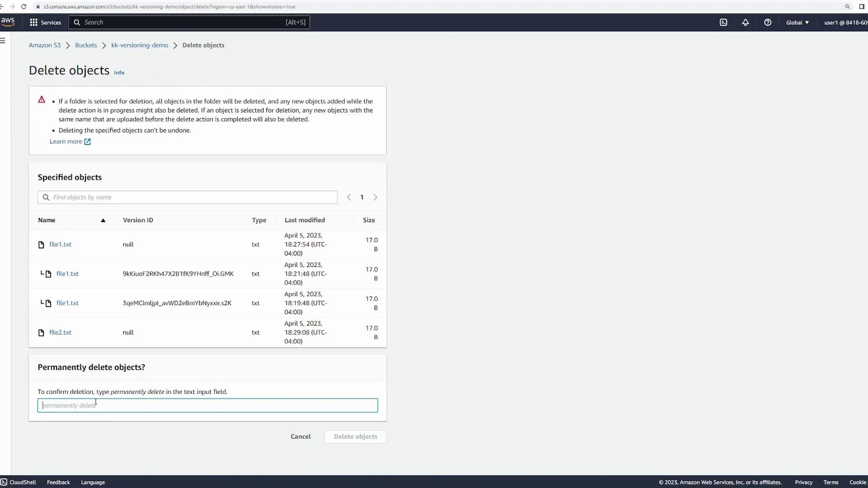Open file2.txt object link
Image resolution: width=868 pixels, height=488 pixels.
pyautogui.click(x=60, y=333)
